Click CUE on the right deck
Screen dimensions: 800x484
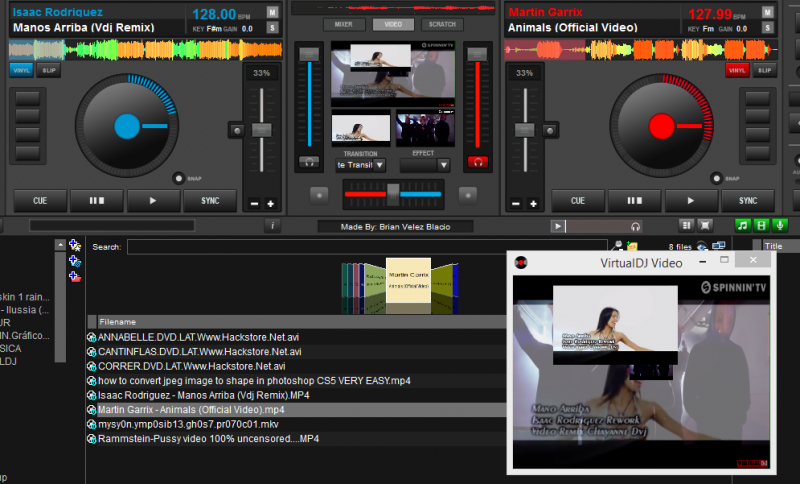click(578, 200)
